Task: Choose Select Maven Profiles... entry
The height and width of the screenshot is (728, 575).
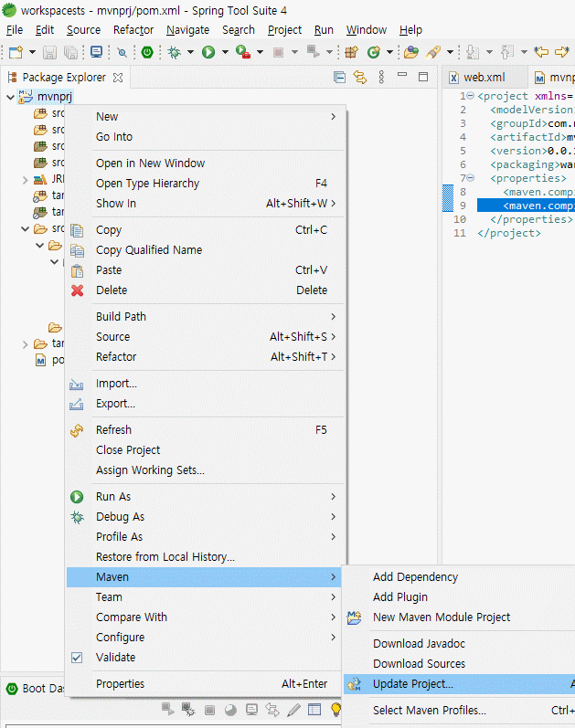Action: pos(459,711)
